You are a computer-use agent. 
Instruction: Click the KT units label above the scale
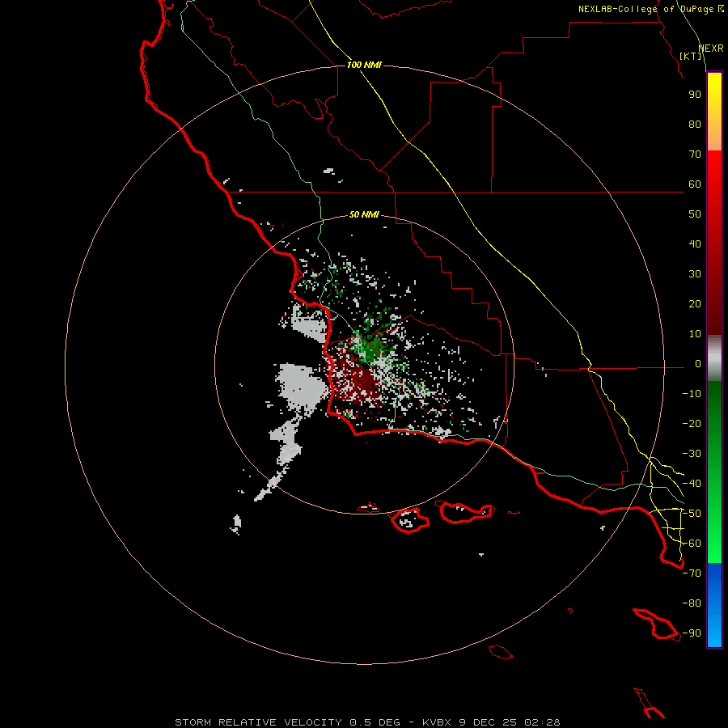(x=691, y=56)
